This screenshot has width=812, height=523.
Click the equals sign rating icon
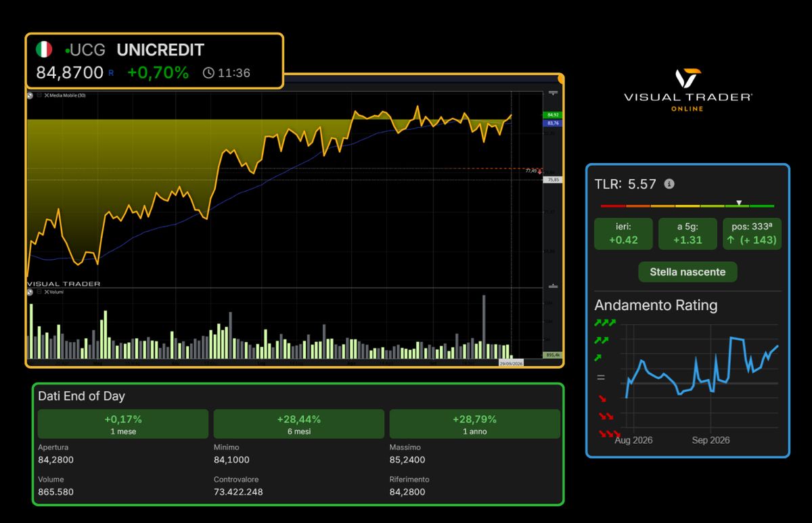tap(601, 378)
